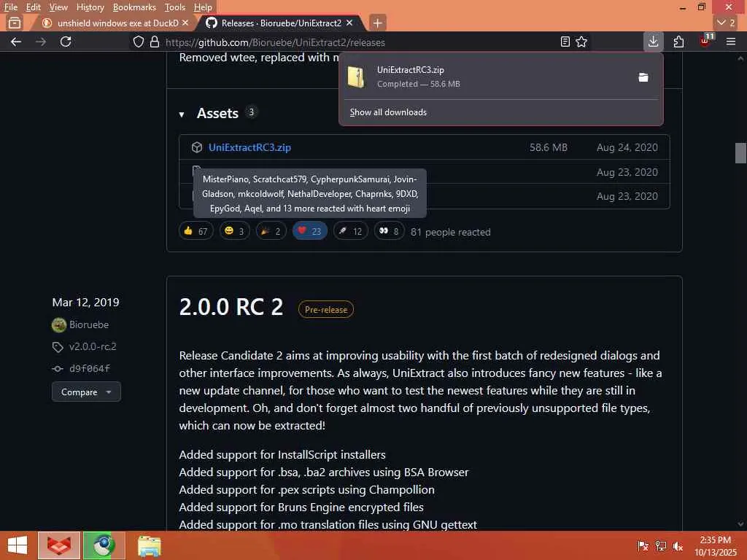The width and height of the screenshot is (747, 560).
Task: Open the History menu
Action: point(90,7)
